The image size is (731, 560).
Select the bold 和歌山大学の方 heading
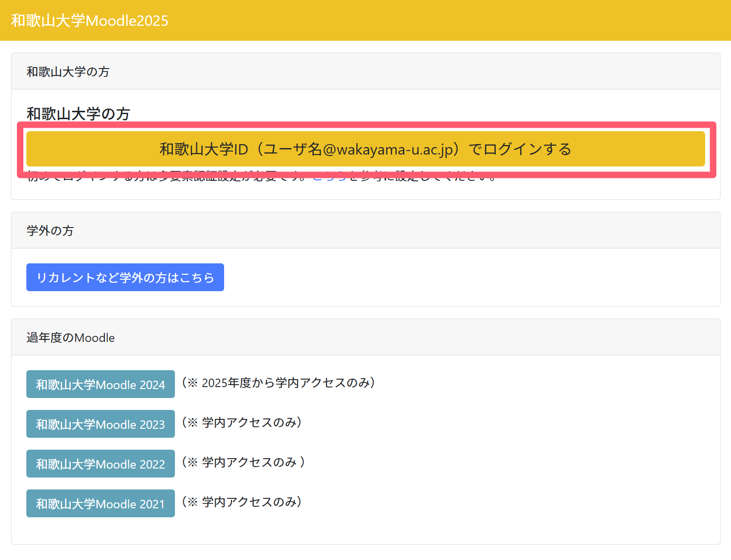point(78,114)
